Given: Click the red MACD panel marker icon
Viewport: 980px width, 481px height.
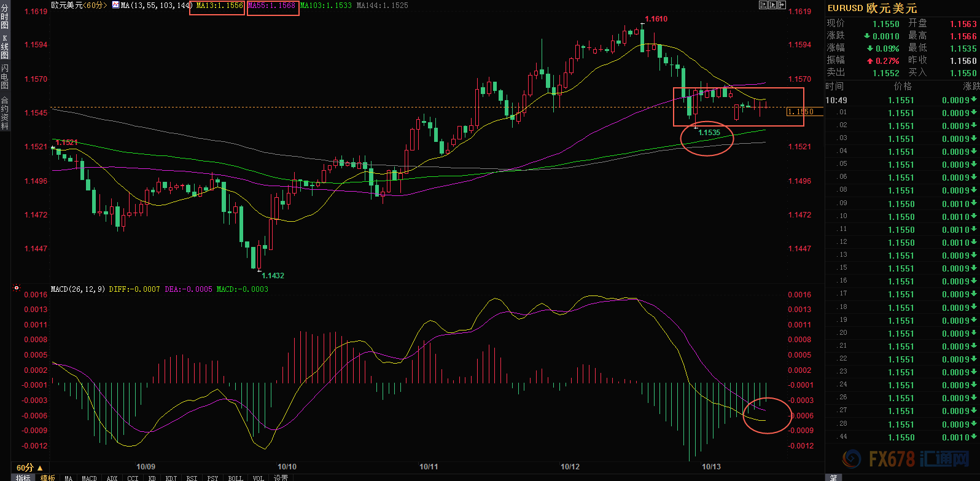Looking at the screenshot, I should [17, 287].
